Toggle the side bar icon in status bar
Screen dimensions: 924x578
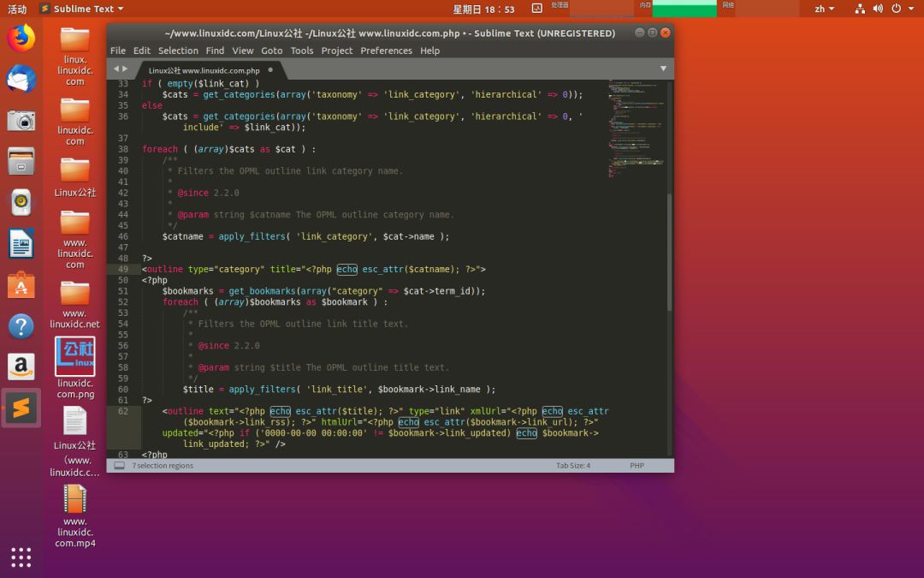pos(119,465)
